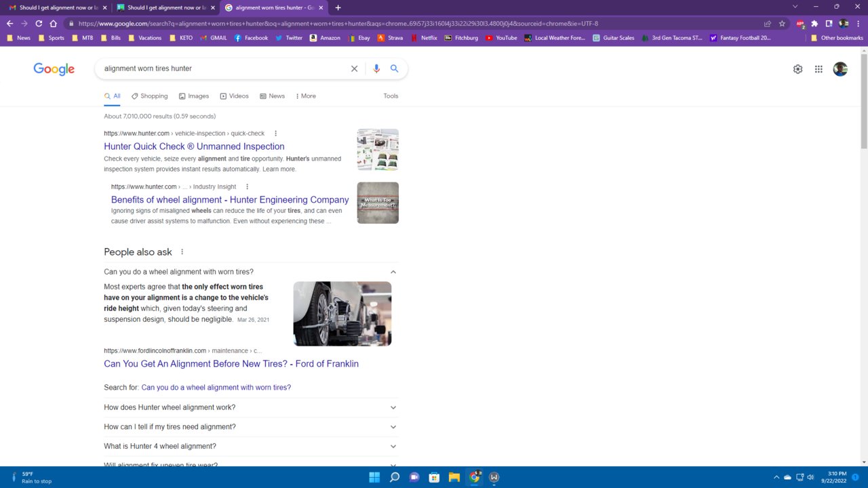Start voice search with microphone icon

(376, 68)
